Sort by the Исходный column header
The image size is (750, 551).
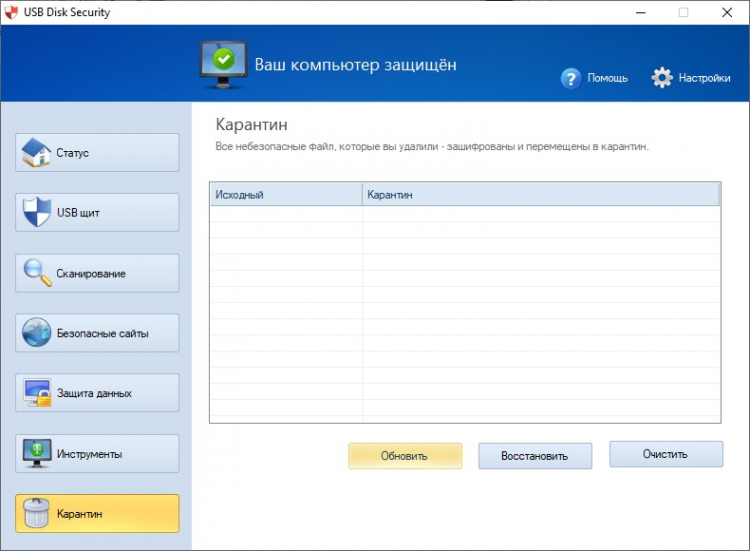[x=286, y=195]
